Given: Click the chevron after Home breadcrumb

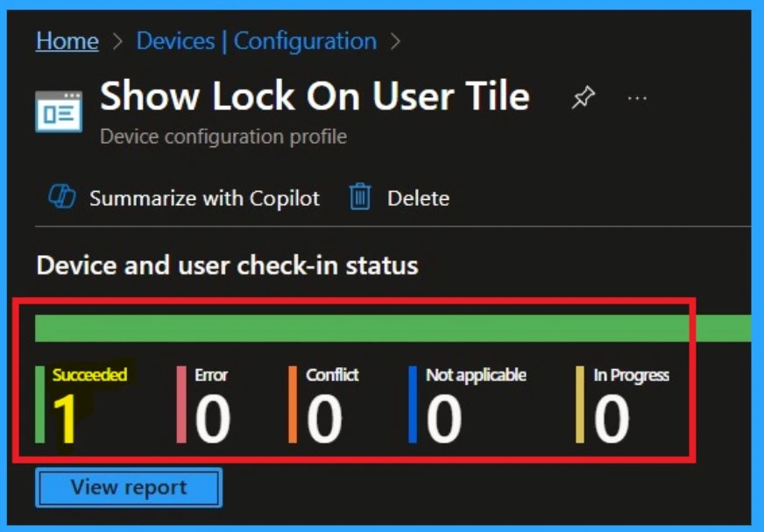Looking at the screenshot, I should tap(117, 41).
